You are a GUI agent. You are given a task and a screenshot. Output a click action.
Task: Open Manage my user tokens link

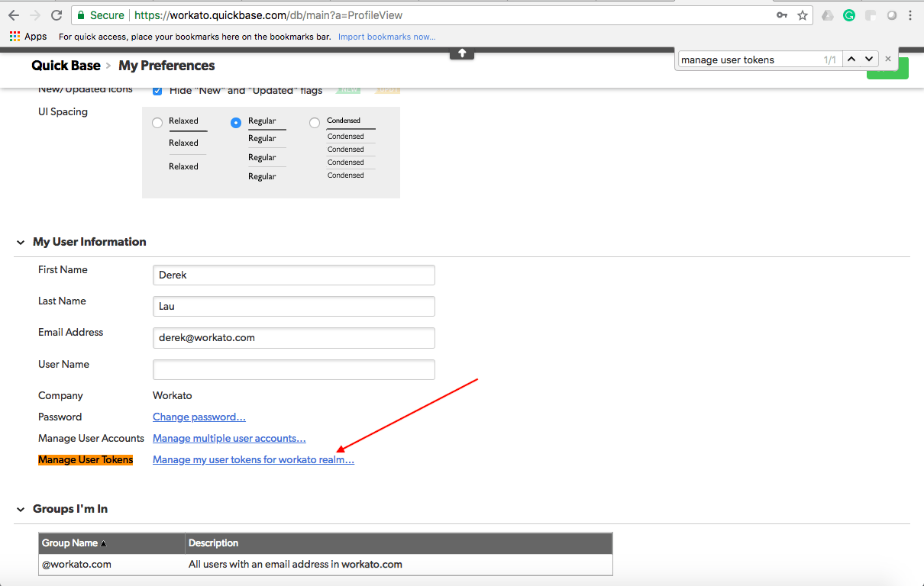253,460
